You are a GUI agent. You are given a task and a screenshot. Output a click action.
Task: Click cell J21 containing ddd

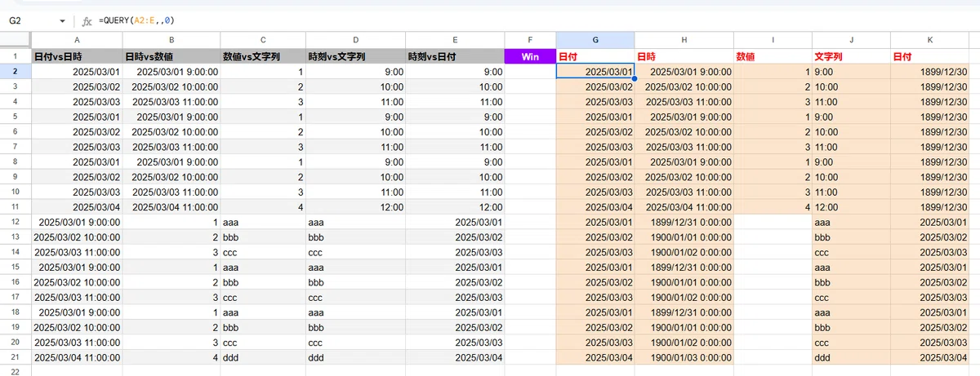[x=851, y=357]
